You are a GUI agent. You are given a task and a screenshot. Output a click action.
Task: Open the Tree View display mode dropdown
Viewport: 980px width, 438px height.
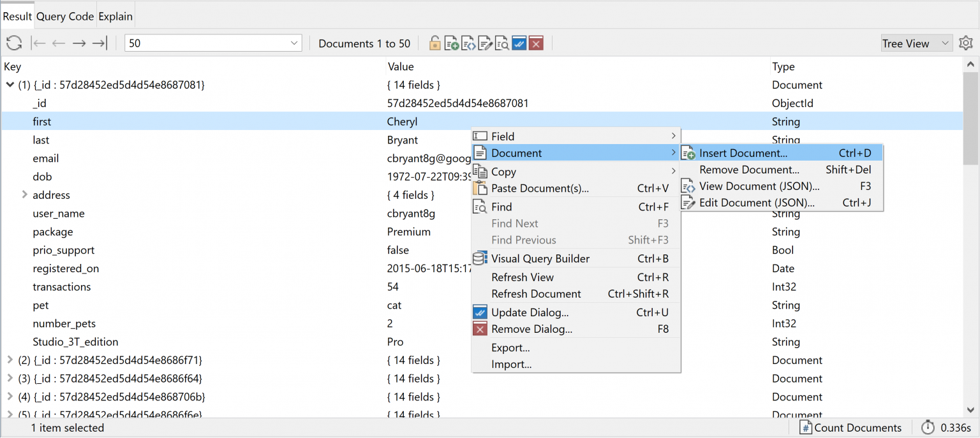(916, 43)
